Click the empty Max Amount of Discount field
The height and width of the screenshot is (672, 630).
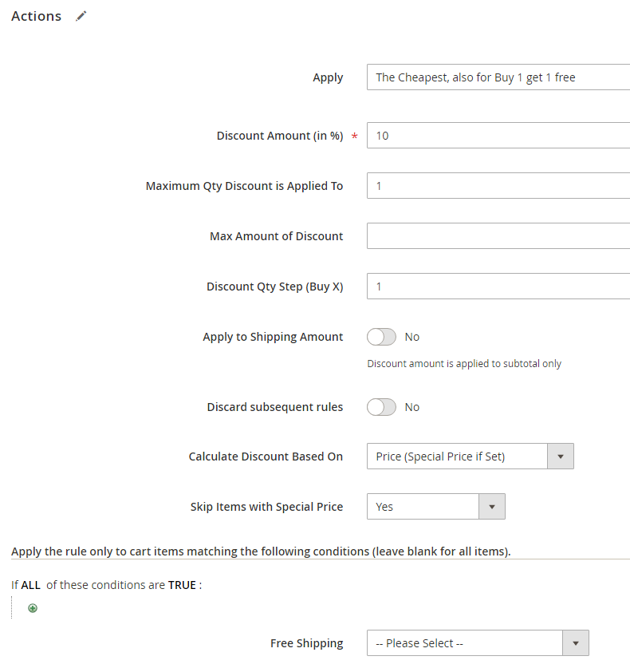(498, 236)
